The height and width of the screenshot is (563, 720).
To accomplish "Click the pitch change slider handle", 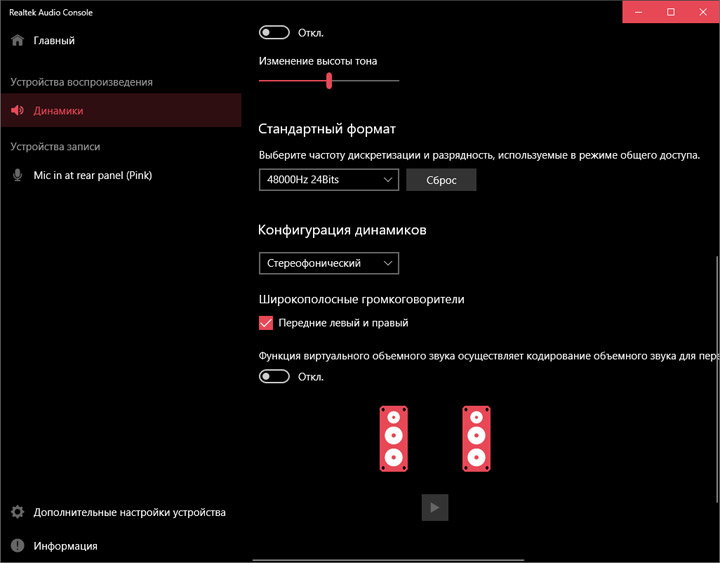I will pyautogui.click(x=329, y=81).
